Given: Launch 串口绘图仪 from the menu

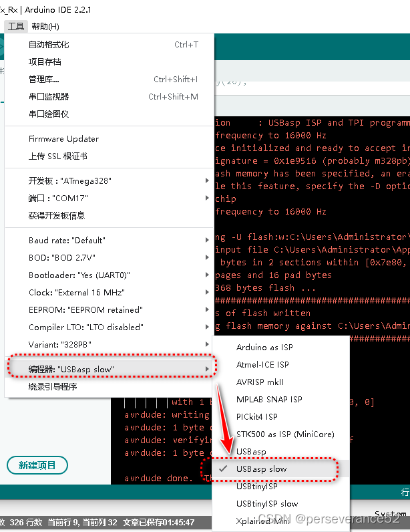Looking at the screenshot, I should coord(110,114).
